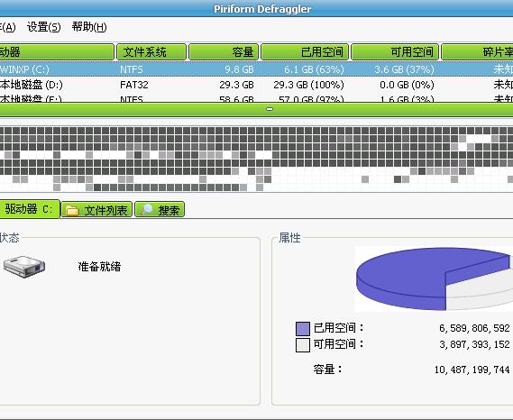Switch to the 驱动器 C: tab

[30, 209]
